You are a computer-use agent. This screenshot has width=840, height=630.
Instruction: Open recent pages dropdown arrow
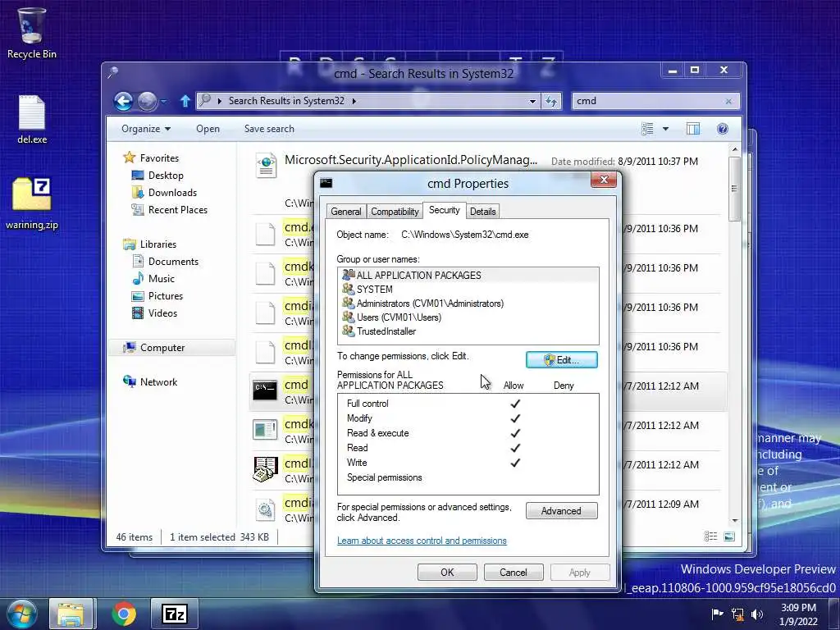click(164, 101)
